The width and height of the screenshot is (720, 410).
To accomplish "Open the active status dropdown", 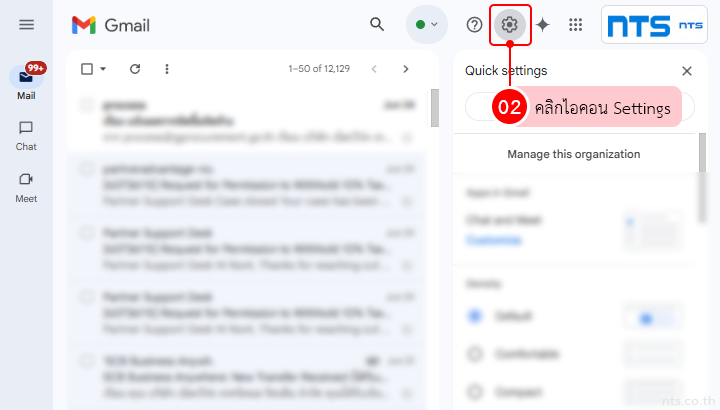I will pyautogui.click(x=427, y=25).
